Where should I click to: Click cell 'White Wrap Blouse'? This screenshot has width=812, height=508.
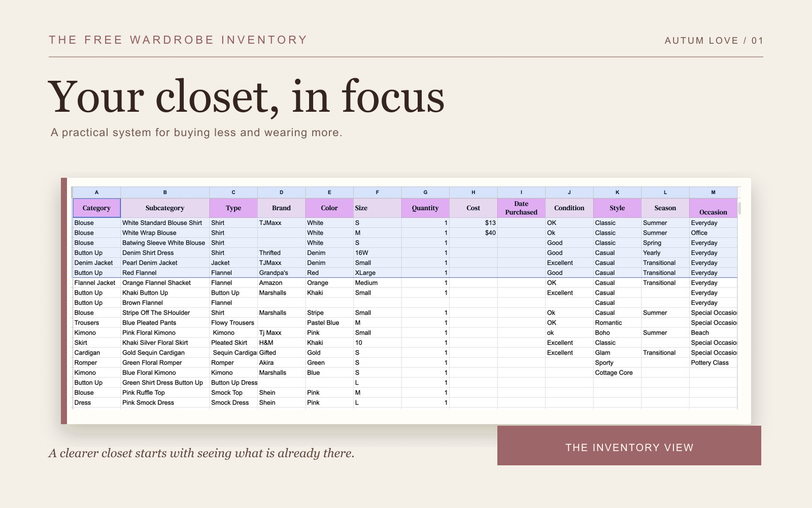click(165, 233)
